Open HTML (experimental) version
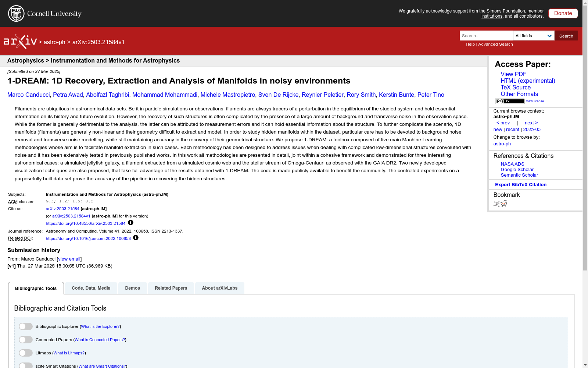 (528, 81)
